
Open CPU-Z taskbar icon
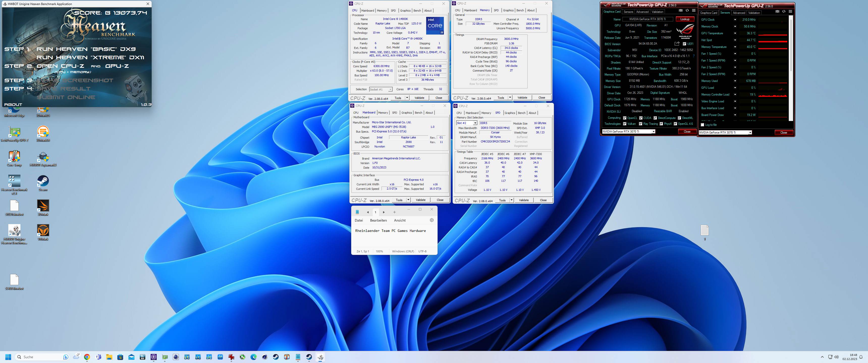[154, 357]
